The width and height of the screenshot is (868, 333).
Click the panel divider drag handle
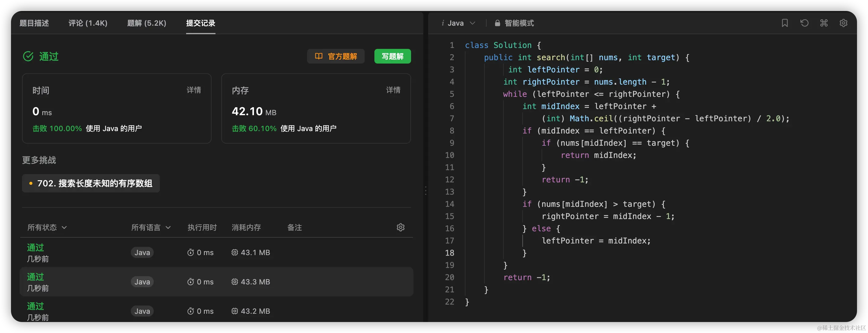(425, 191)
